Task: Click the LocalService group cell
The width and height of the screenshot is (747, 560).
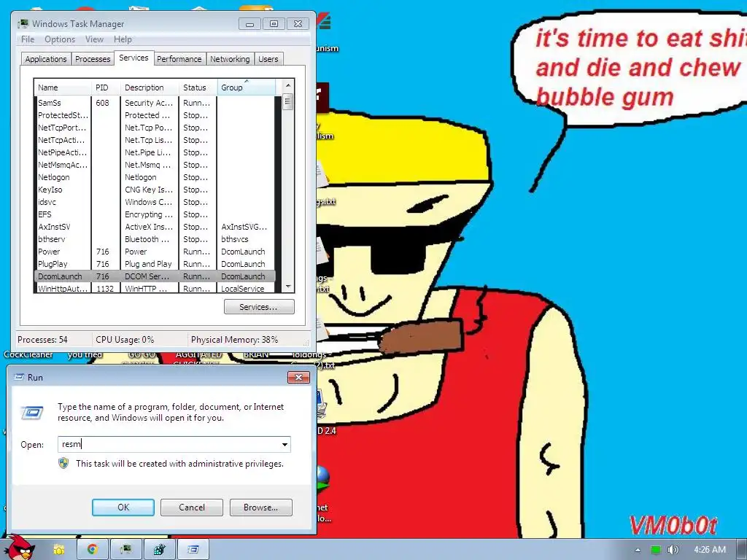Action: click(242, 289)
